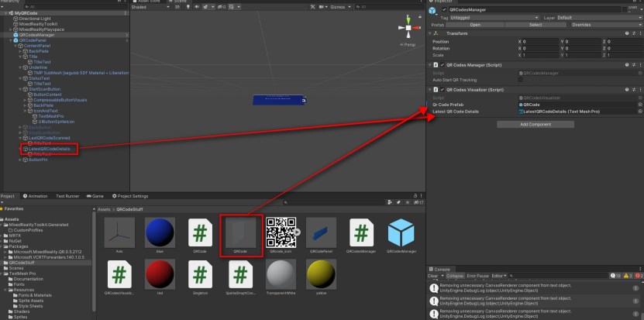Open the Scene tools wrench icon

[x=312, y=7]
